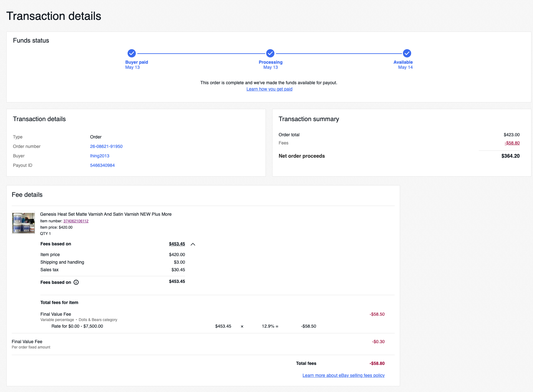Open order number 26-08621-91950

coord(106,146)
